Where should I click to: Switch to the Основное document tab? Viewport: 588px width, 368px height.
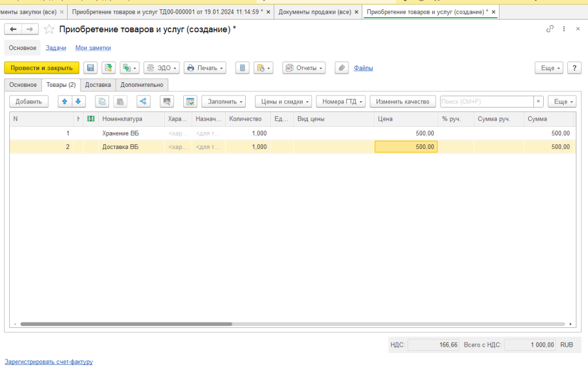point(23,85)
